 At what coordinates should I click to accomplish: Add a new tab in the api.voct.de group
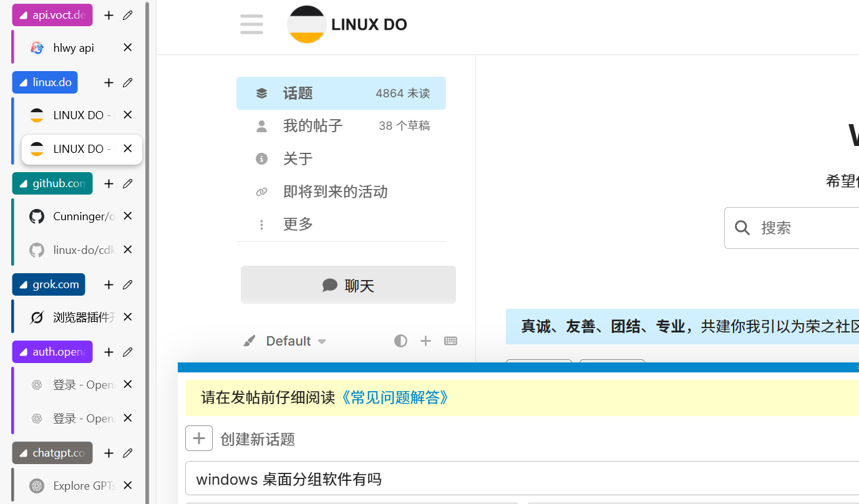tap(109, 15)
